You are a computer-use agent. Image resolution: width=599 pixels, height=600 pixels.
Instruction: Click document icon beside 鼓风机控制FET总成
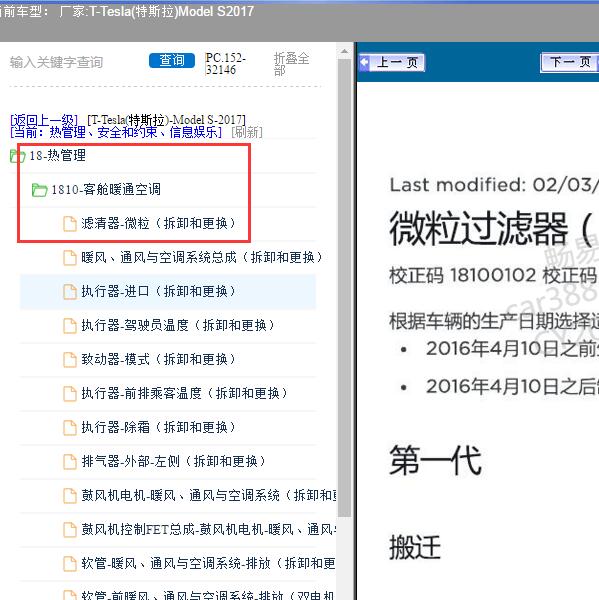(x=70, y=530)
